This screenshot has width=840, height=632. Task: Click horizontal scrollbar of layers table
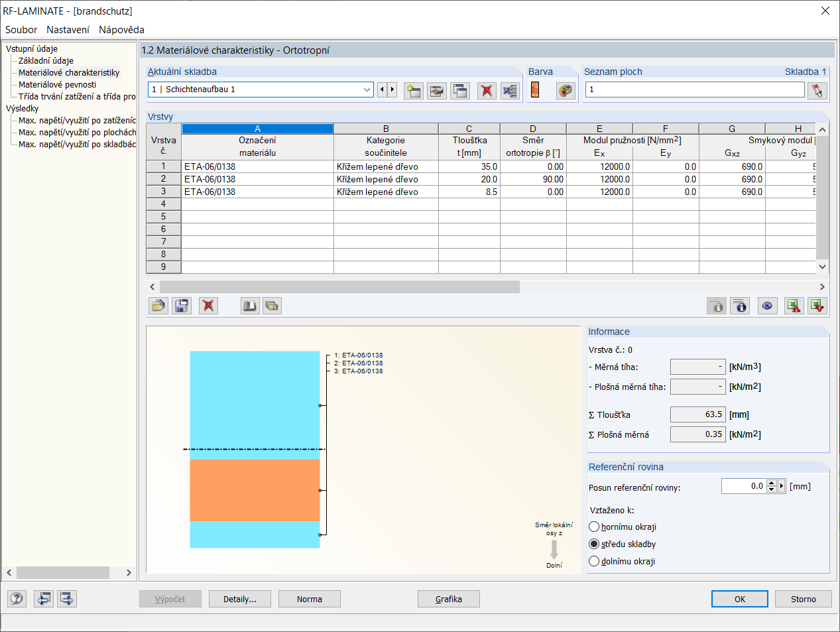coord(339,286)
